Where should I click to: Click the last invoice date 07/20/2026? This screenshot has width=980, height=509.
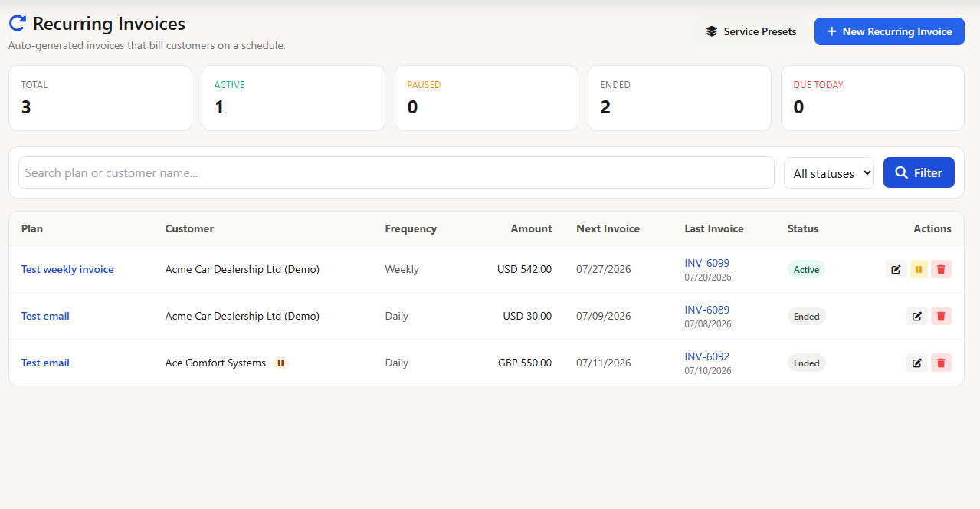[708, 277]
